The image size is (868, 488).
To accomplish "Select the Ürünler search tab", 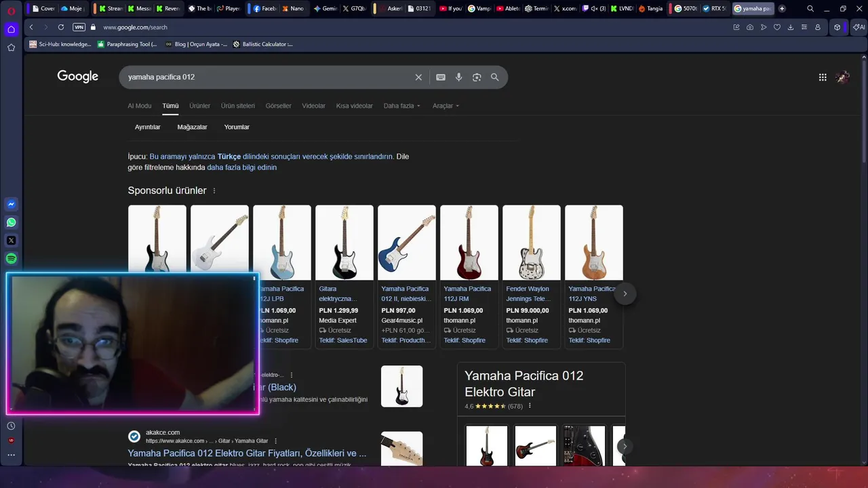I will click(199, 106).
